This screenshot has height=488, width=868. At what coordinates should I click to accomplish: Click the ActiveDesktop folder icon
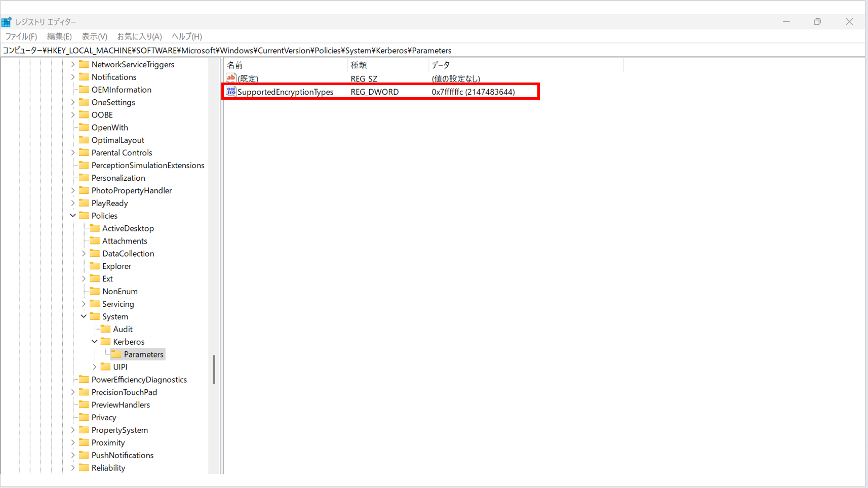(95, 228)
